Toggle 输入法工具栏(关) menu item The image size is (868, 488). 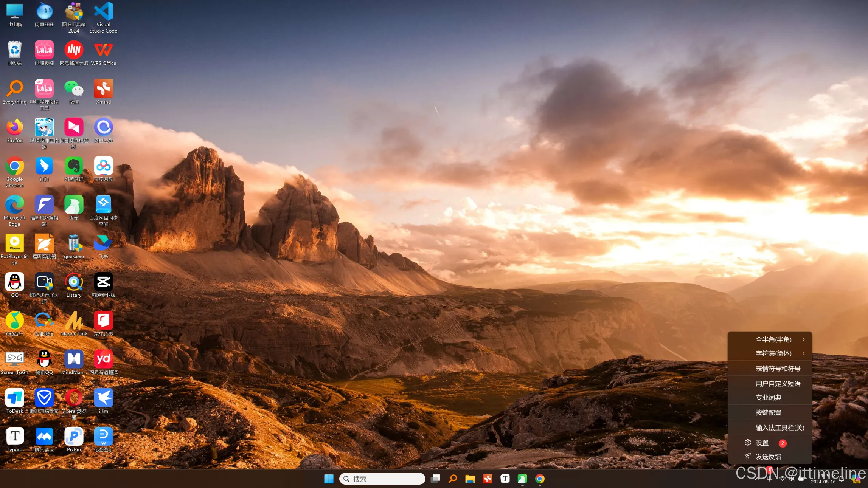[x=779, y=428]
